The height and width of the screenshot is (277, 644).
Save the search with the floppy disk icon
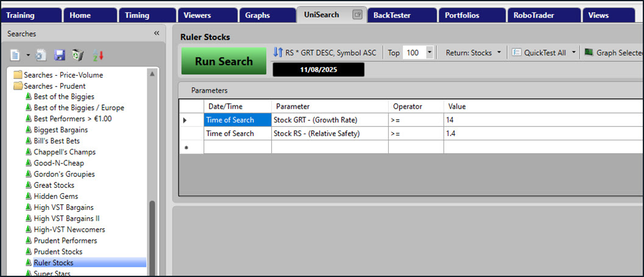click(x=60, y=56)
